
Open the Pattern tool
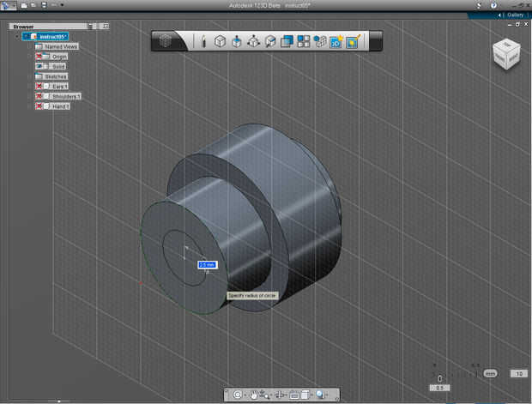coord(303,41)
